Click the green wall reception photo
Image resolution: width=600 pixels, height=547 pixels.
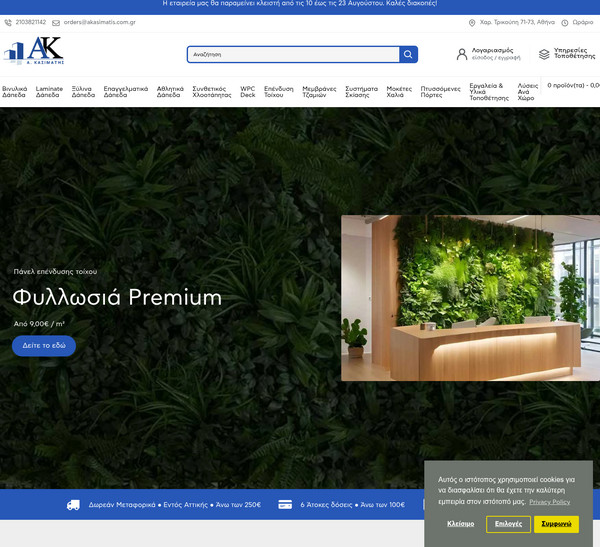(x=470, y=298)
